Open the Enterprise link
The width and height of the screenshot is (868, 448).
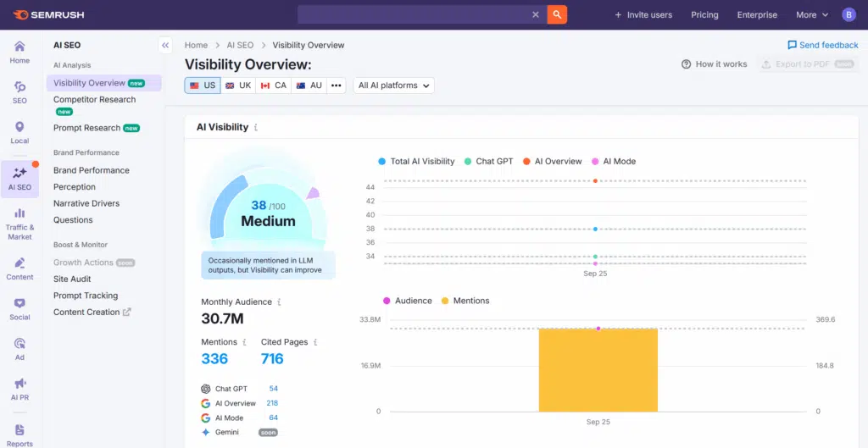tap(757, 15)
